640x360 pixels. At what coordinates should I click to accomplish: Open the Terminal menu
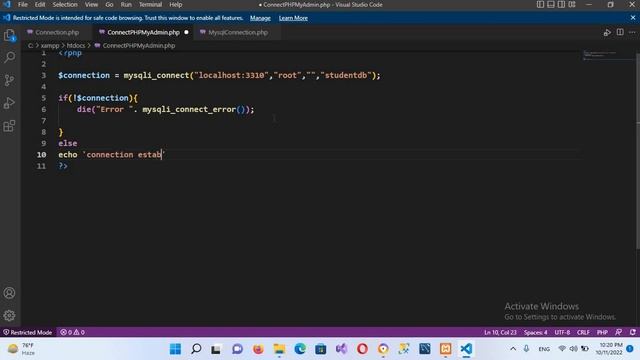pos(151,4)
